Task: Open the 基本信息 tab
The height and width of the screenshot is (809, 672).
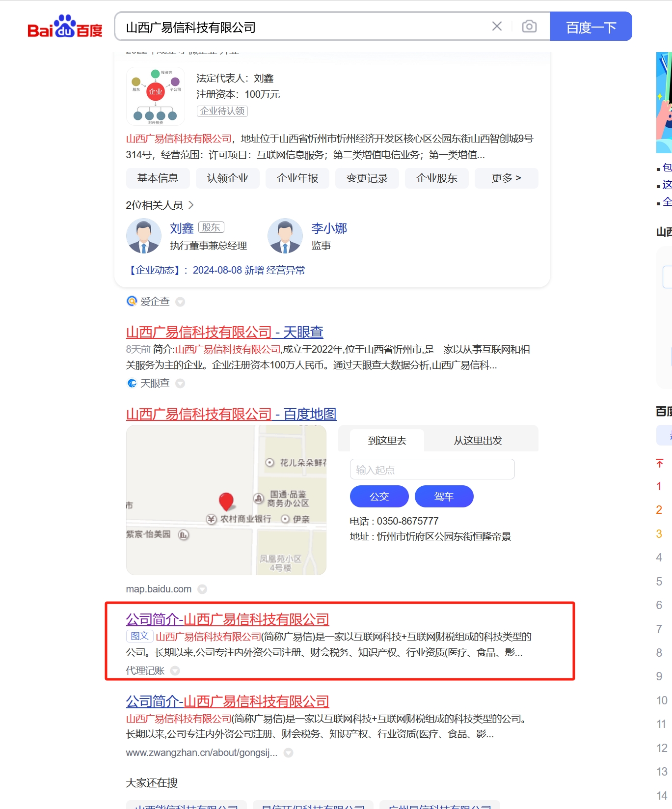Action: click(158, 178)
